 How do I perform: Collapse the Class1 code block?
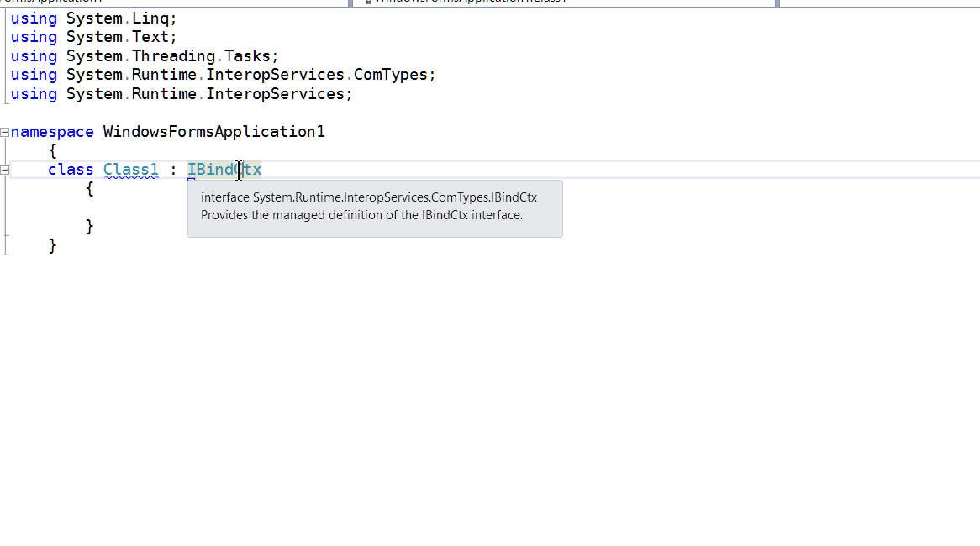[4, 170]
